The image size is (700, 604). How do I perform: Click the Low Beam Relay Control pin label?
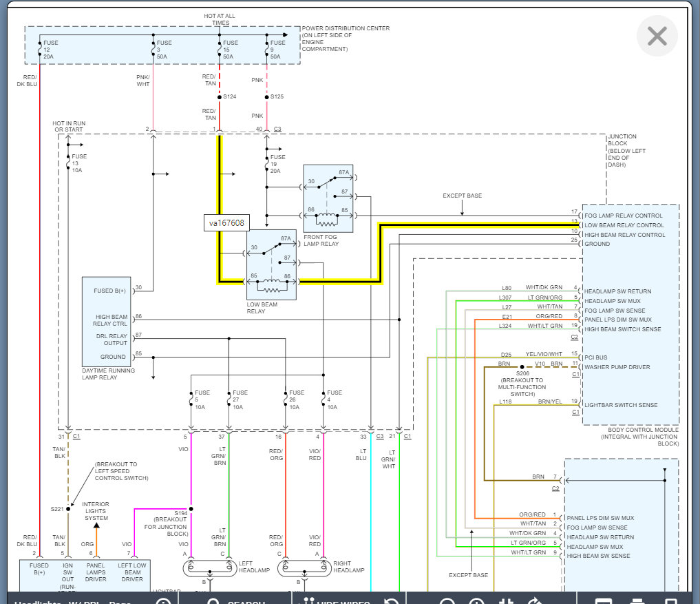(624, 225)
